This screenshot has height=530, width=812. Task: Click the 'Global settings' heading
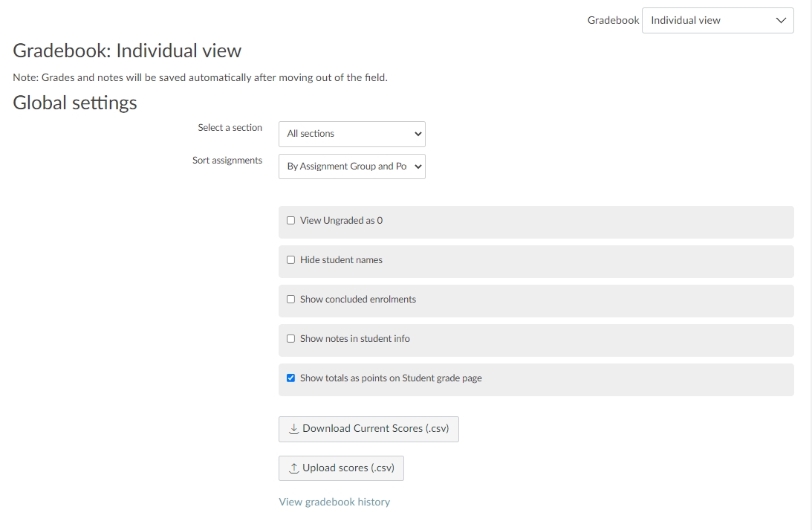pos(75,103)
